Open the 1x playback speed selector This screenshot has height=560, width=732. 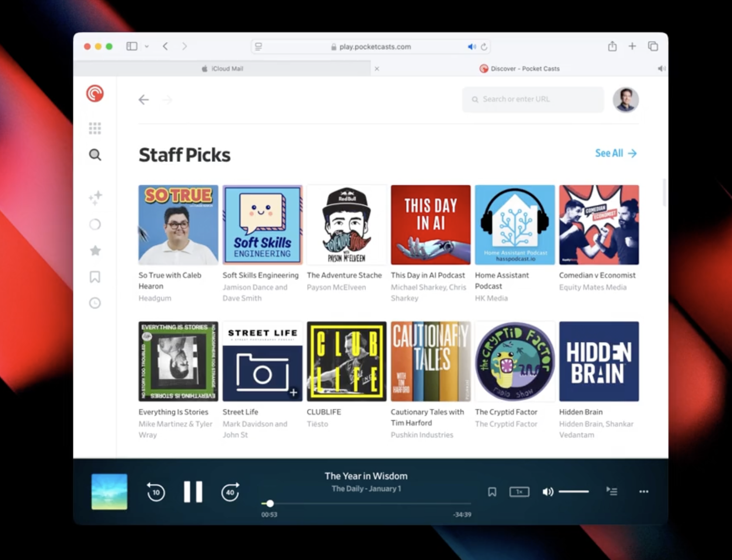point(519,491)
